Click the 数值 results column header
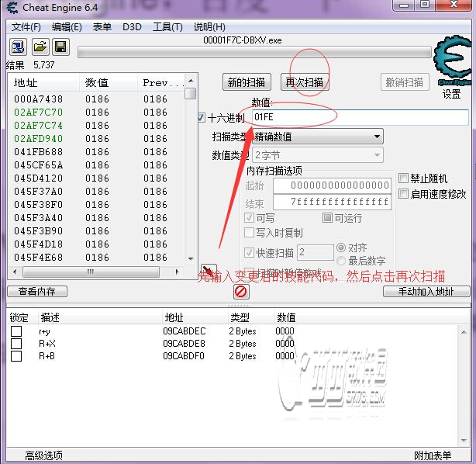Viewport: 476px width, 464px height. (109, 83)
